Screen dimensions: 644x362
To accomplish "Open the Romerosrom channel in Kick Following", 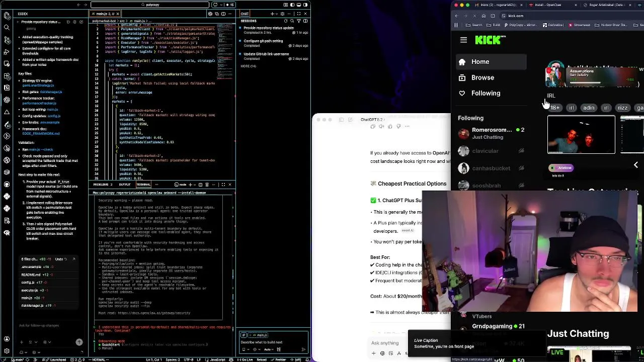I will pyautogui.click(x=491, y=133).
